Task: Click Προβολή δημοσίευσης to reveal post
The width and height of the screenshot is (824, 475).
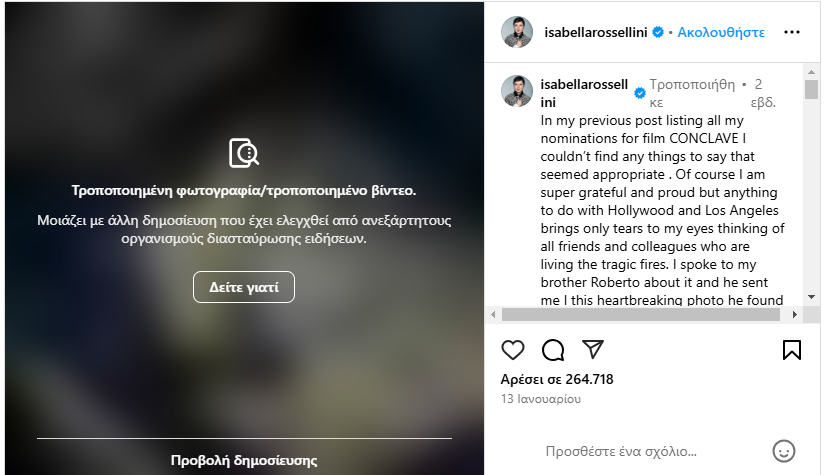Action: click(x=244, y=460)
